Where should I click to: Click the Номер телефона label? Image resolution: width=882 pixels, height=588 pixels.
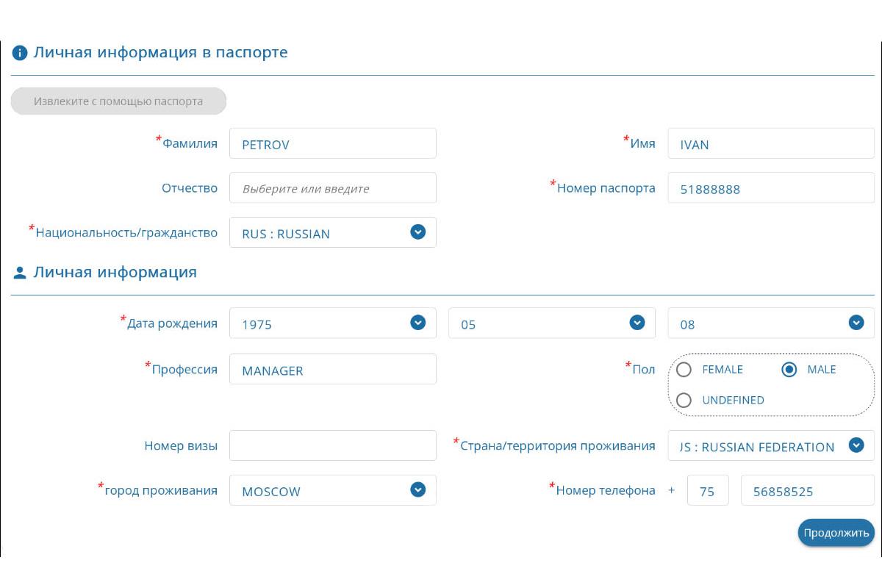[606, 490]
